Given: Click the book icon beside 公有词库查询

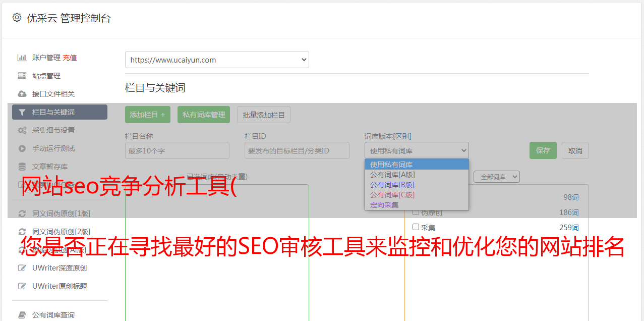Looking at the screenshot, I should click(x=22, y=315).
